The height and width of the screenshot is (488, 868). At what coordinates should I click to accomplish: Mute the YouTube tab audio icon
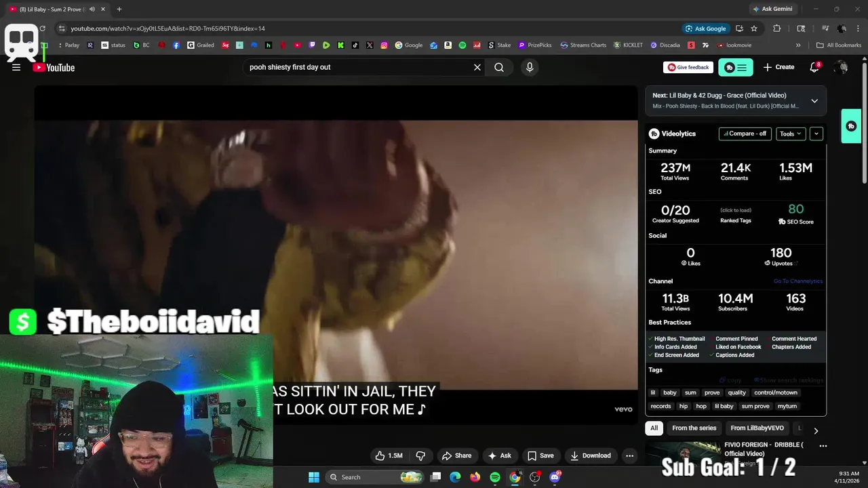pos(92,9)
